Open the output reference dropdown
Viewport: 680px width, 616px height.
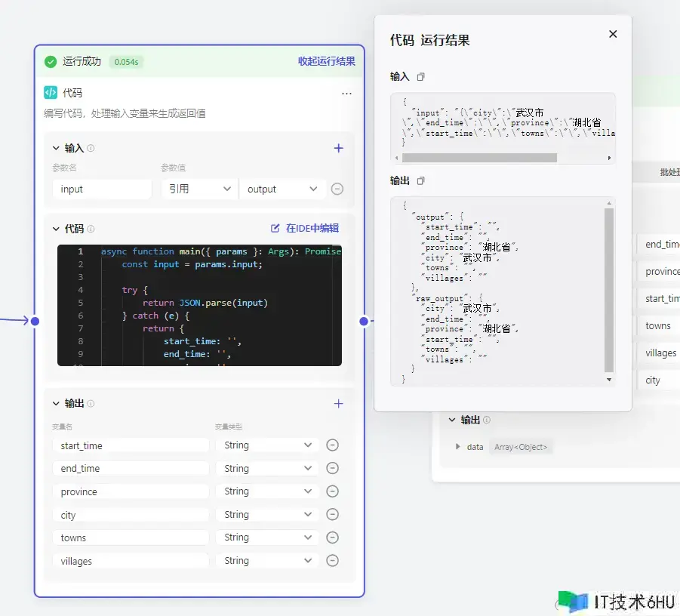[x=282, y=189]
